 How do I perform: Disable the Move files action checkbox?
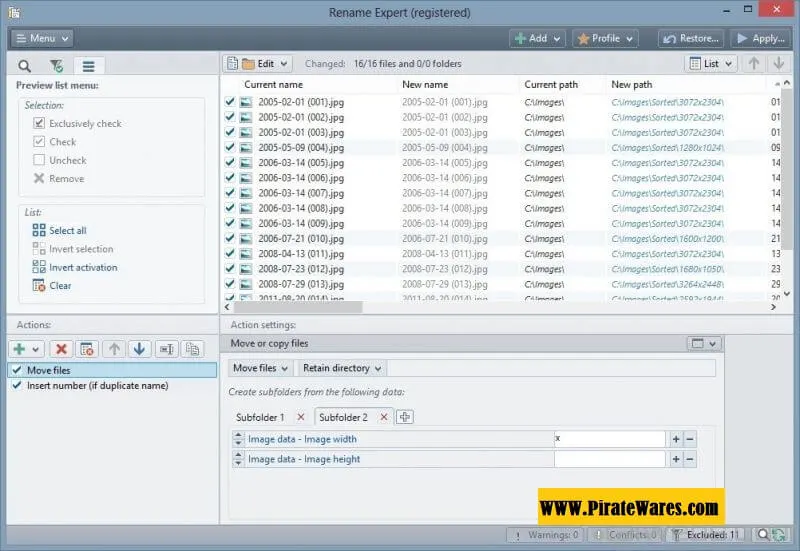point(15,370)
